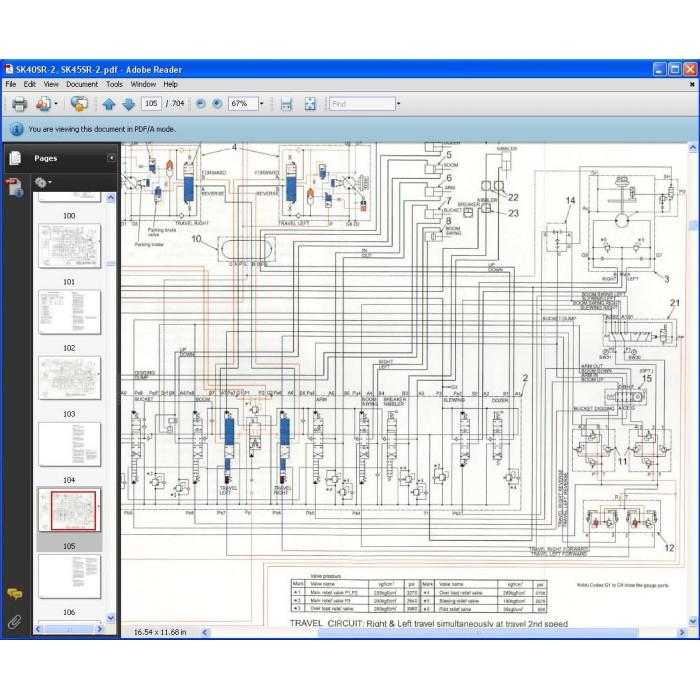
Task: Click the fit page to window icon
Action: [310, 104]
